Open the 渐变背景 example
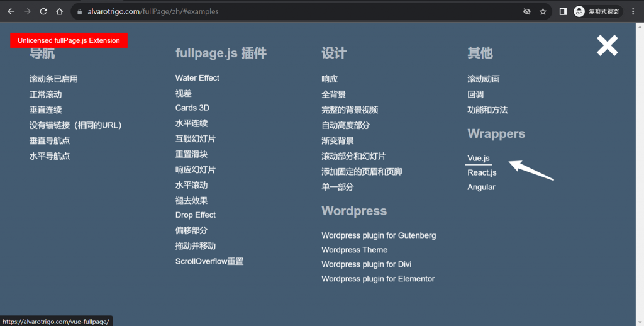Image resolution: width=644 pixels, height=326 pixels. tap(338, 140)
